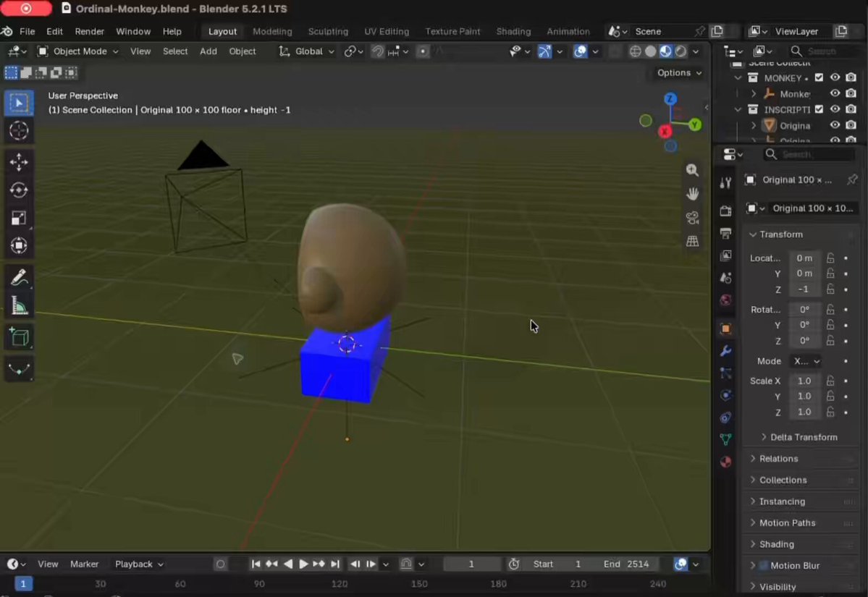Toggle the INSCRIPTI collection checkbox

[819, 109]
